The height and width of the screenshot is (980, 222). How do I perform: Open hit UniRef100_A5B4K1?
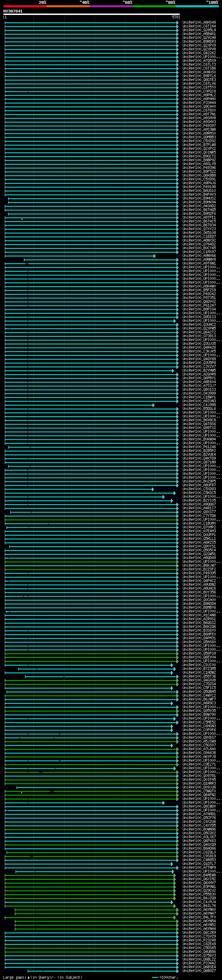(199, 34)
